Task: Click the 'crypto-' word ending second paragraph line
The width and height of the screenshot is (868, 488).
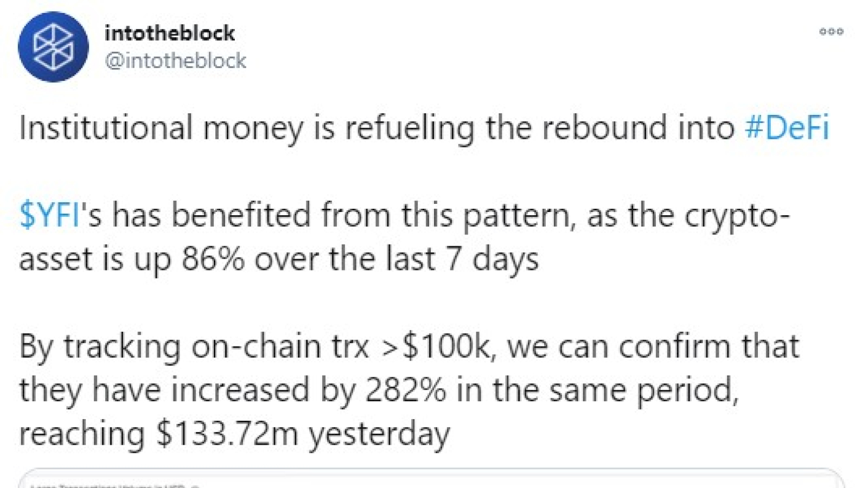Action: pyautogui.click(x=737, y=216)
